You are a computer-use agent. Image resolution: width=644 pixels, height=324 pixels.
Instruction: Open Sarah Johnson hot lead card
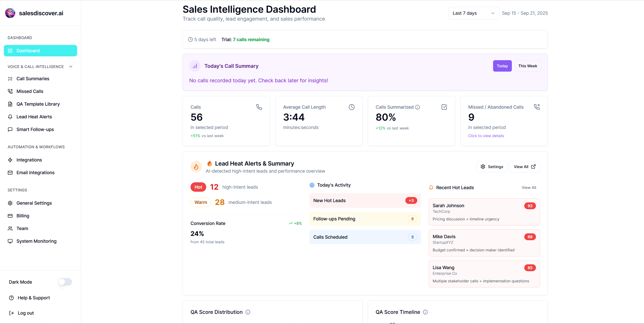tap(484, 212)
